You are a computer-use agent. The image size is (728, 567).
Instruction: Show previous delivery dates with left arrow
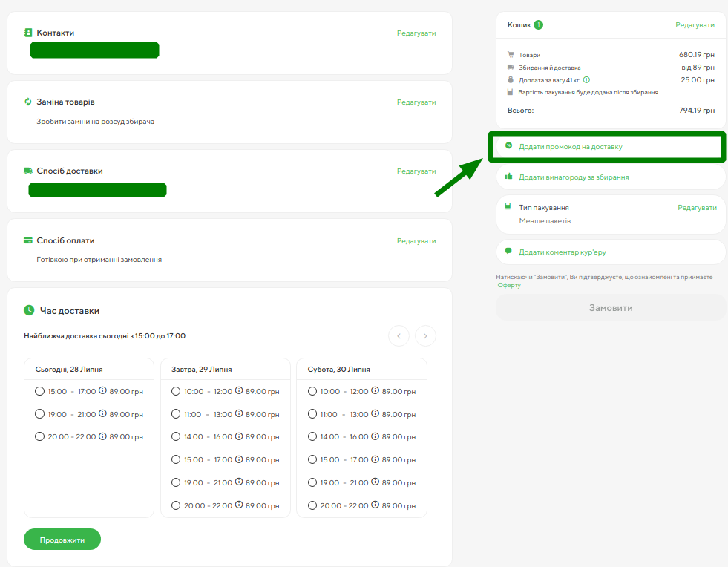pos(399,335)
